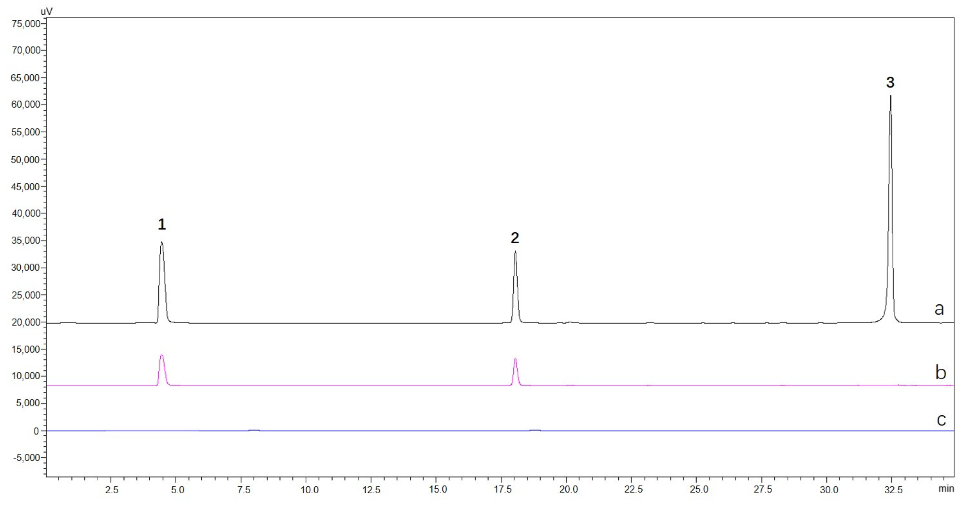Click the 17.5 x-axis tick label
Screen dimensions: 980x510
pos(503,490)
